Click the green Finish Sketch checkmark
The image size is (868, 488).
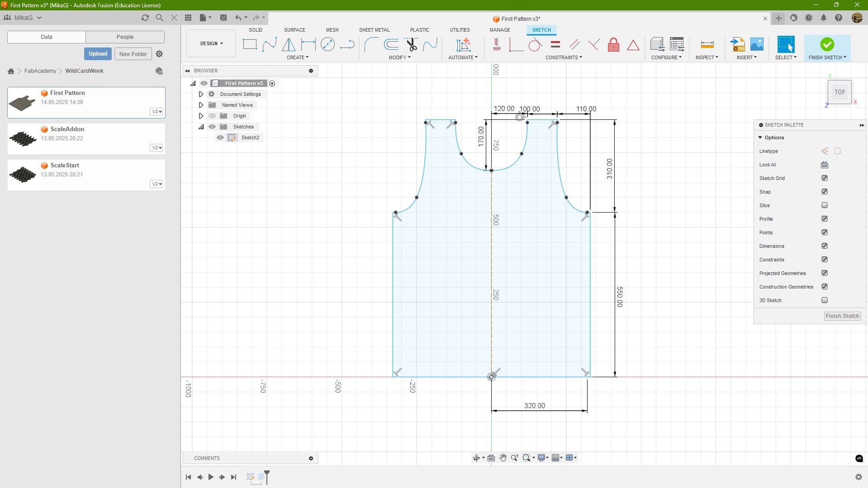click(827, 44)
